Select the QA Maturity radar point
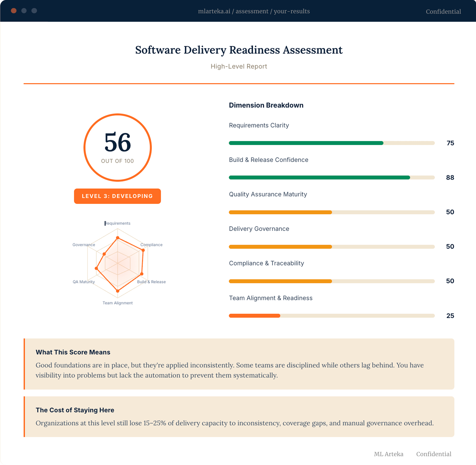Viewport: 476px width, 465px height. (x=96, y=268)
